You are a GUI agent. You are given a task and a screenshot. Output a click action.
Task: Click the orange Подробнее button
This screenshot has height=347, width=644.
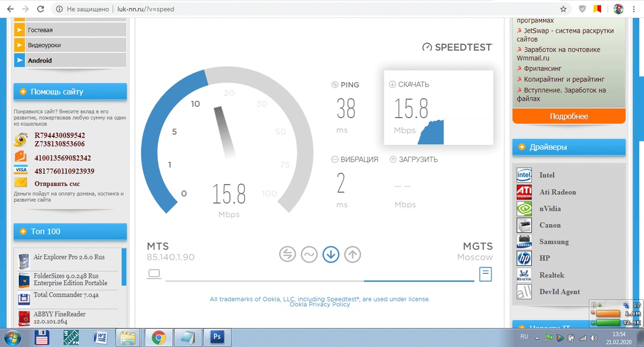569,116
